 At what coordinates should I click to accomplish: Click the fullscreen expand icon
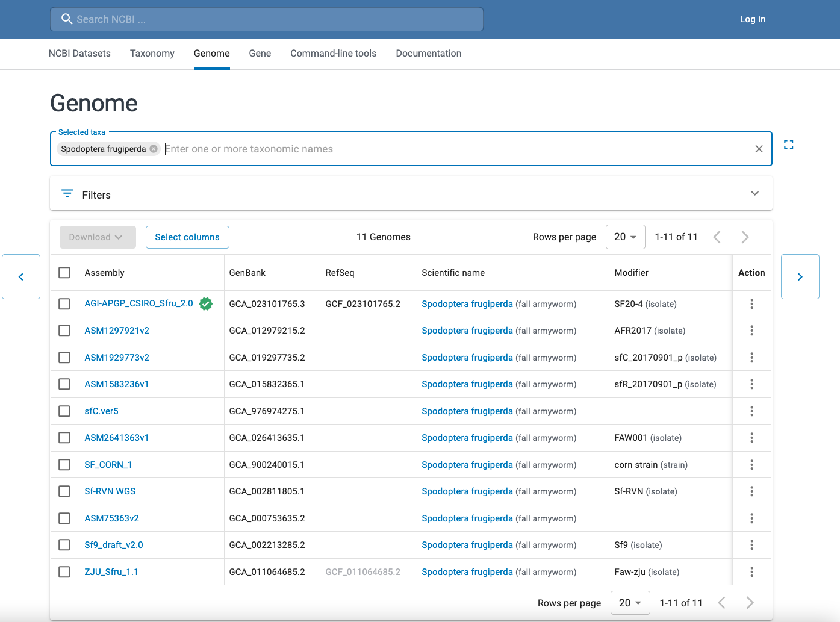pos(788,145)
